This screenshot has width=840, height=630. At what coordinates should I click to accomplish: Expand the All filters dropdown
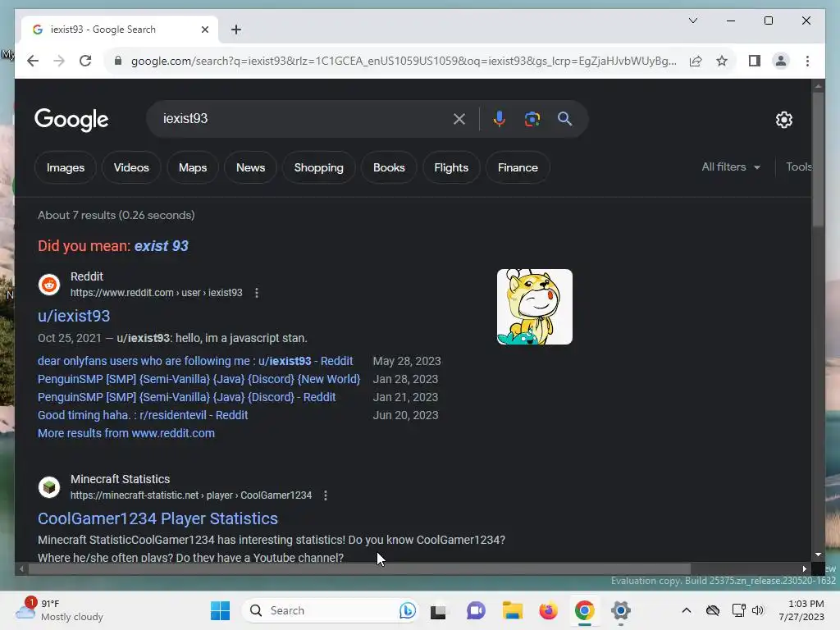(x=731, y=167)
